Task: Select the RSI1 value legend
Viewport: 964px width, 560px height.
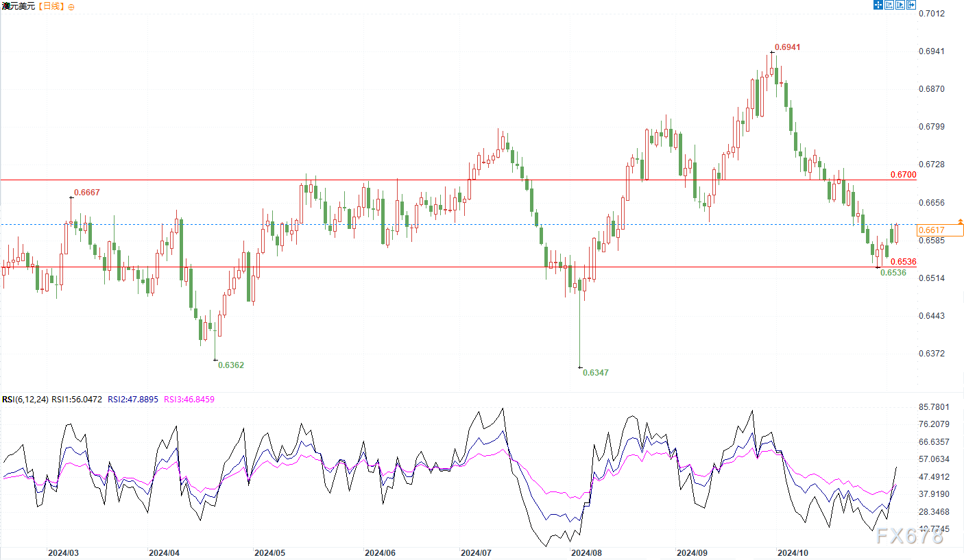Action: pyautogui.click(x=77, y=400)
